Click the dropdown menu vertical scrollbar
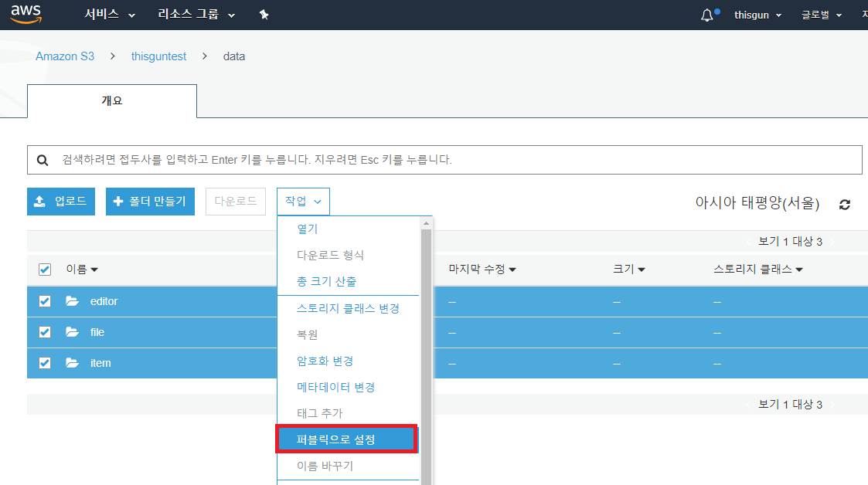This screenshot has width=868, height=485. click(425, 348)
